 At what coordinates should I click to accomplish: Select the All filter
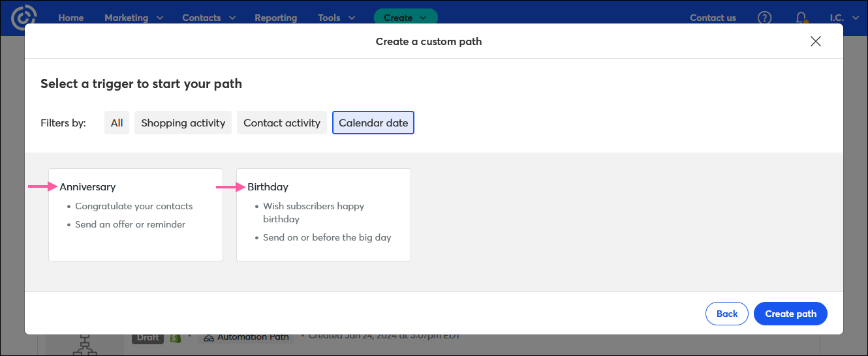(117, 123)
